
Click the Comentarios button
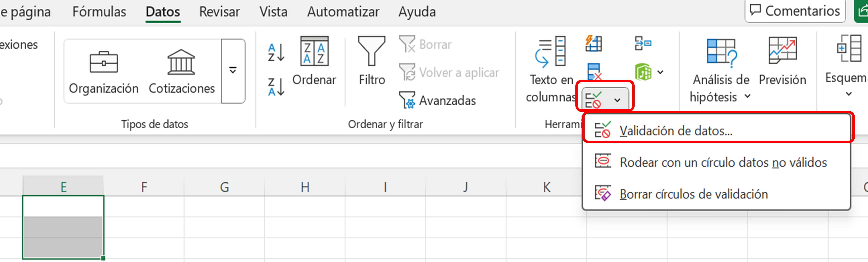coord(795,11)
